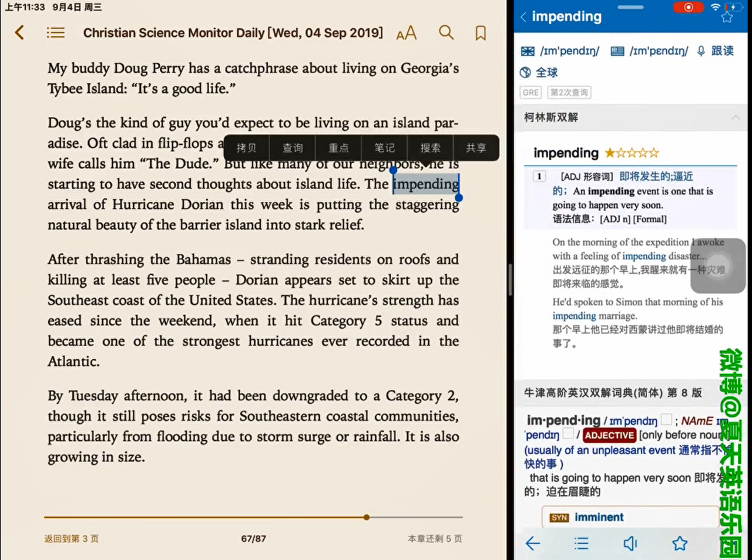Tap the GRE tag

[x=531, y=92]
